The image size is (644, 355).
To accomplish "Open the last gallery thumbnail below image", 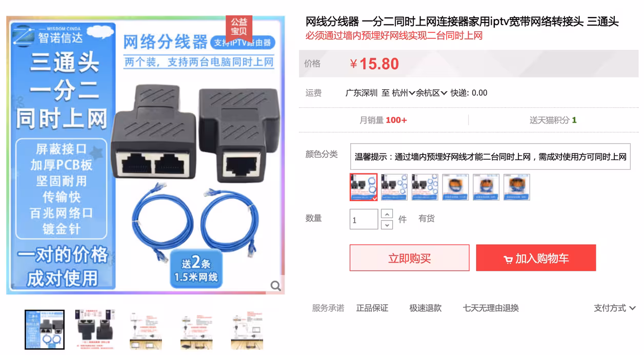I will tap(247, 330).
